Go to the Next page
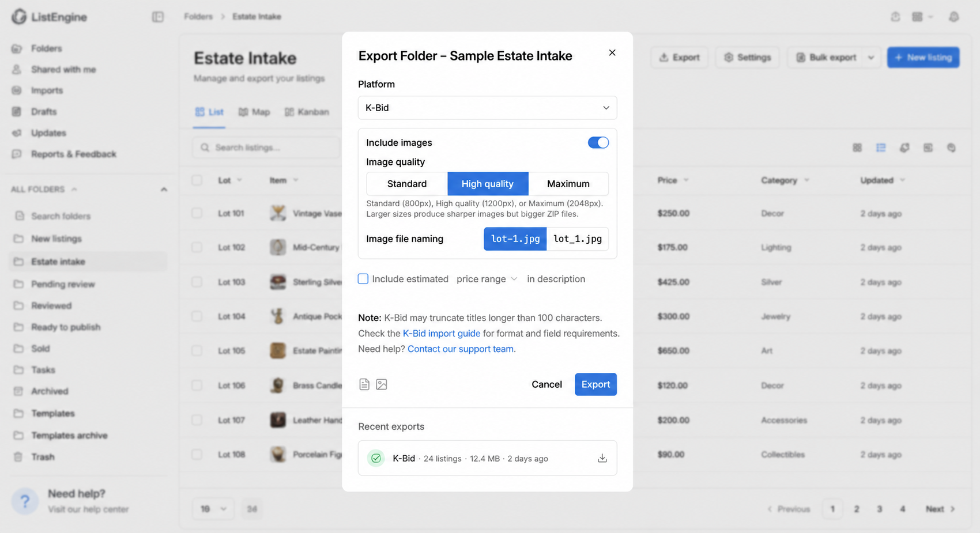This screenshot has width=980, height=533. [940, 509]
